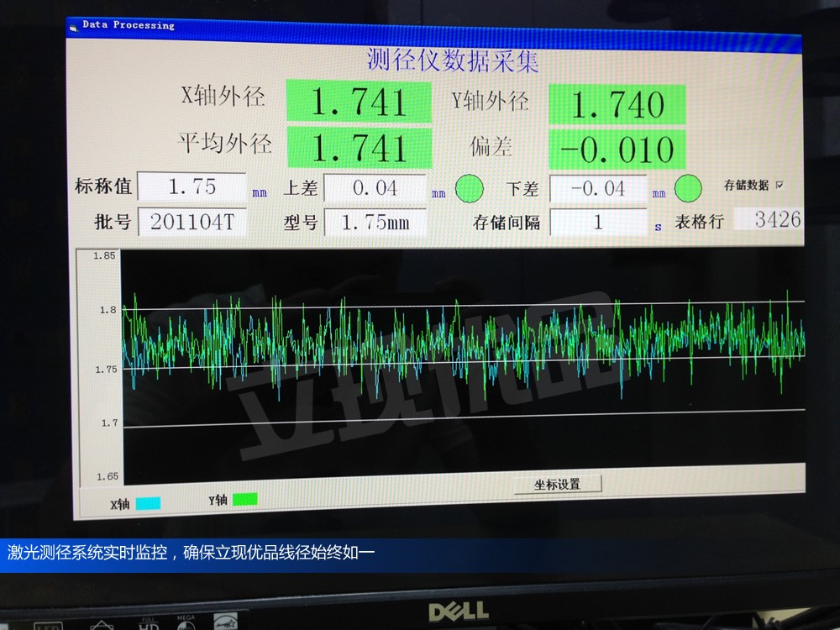
Task: Click the Data Processing title bar icon
Action: (x=73, y=25)
